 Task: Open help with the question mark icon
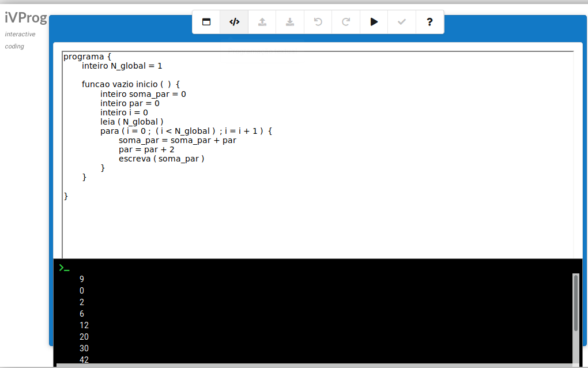429,22
